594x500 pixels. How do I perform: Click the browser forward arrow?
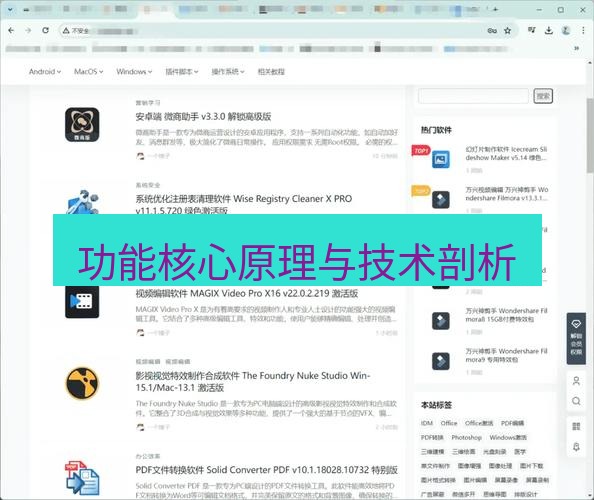28,31
